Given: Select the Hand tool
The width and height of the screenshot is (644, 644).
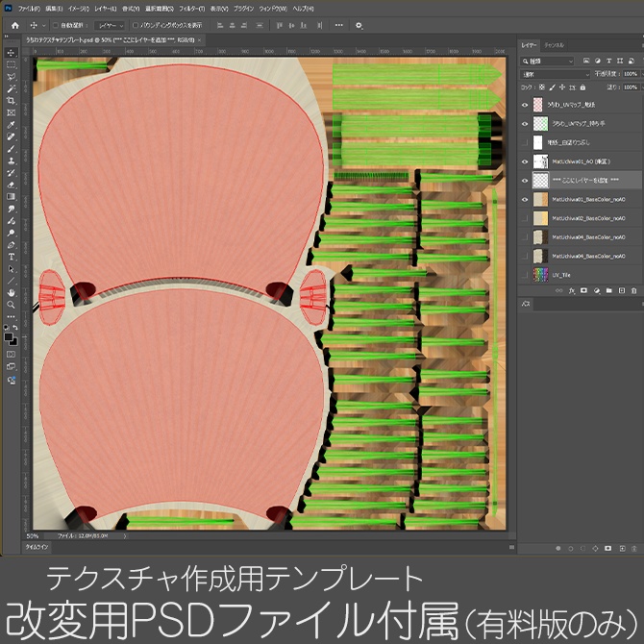Looking at the screenshot, I should (x=12, y=293).
